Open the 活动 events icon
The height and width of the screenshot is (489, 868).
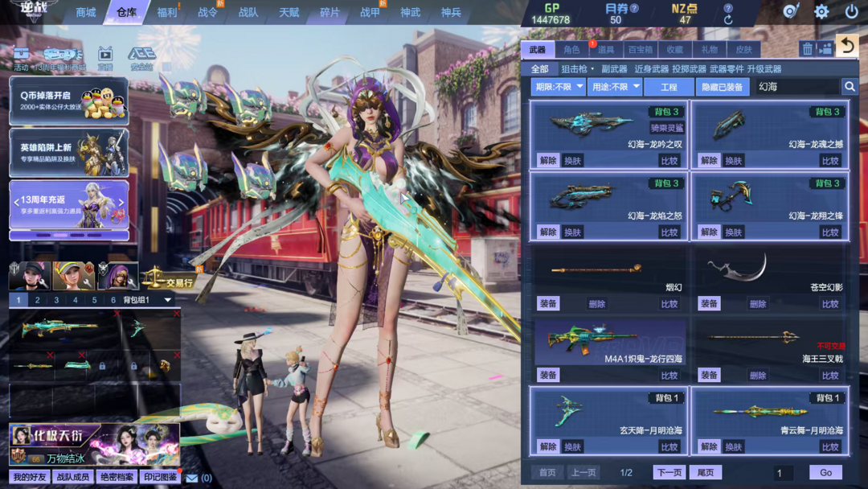22,58
